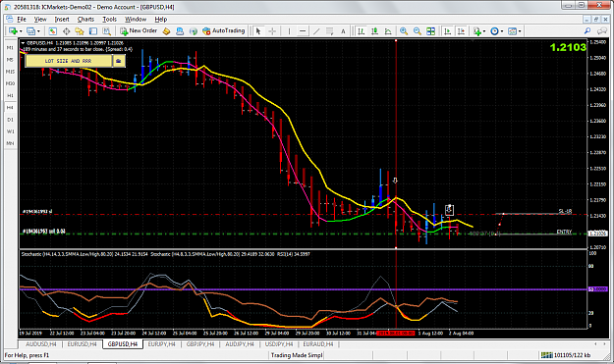Toggle bar chart display mode

click(x=362, y=31)
